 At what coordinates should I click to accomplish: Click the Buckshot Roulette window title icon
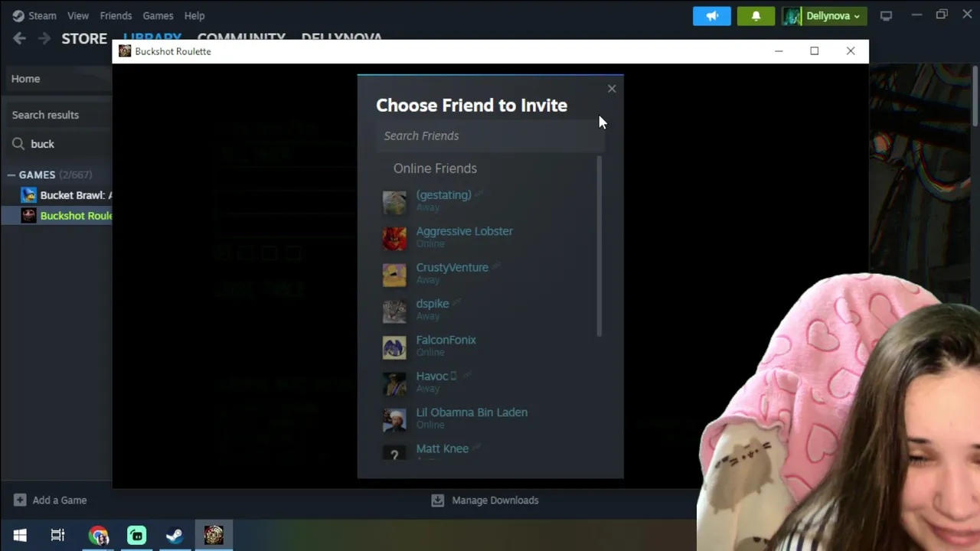[125, 51]
